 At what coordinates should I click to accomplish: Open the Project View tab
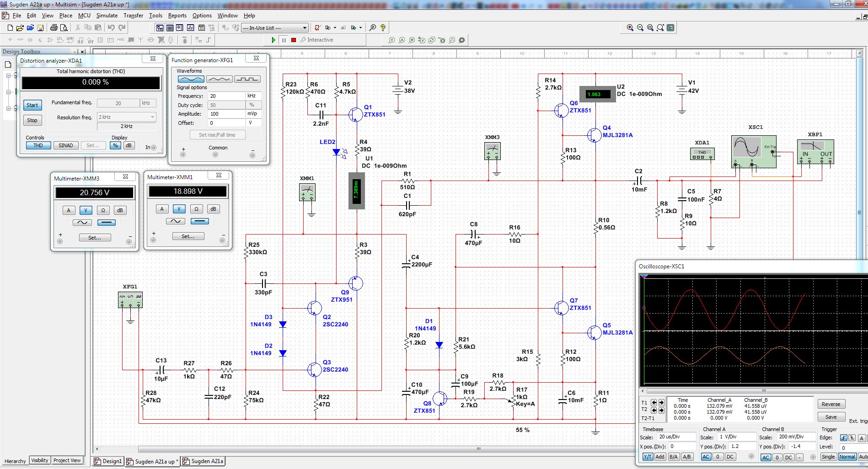[x=67, y=460]
